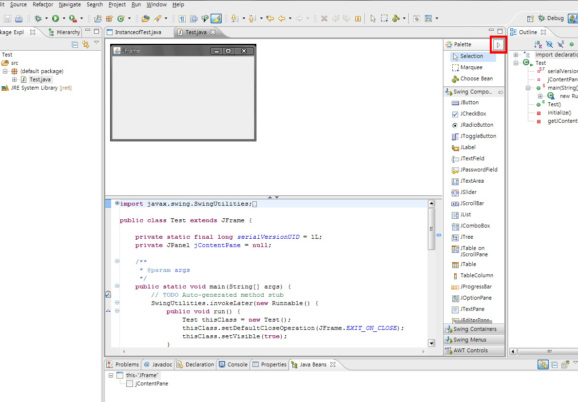Image resolution: width=578 pixels, height=402 pixels.
Task: Toggle Hide Fields in Outline toolbar
Action: [x=549, y=45]
